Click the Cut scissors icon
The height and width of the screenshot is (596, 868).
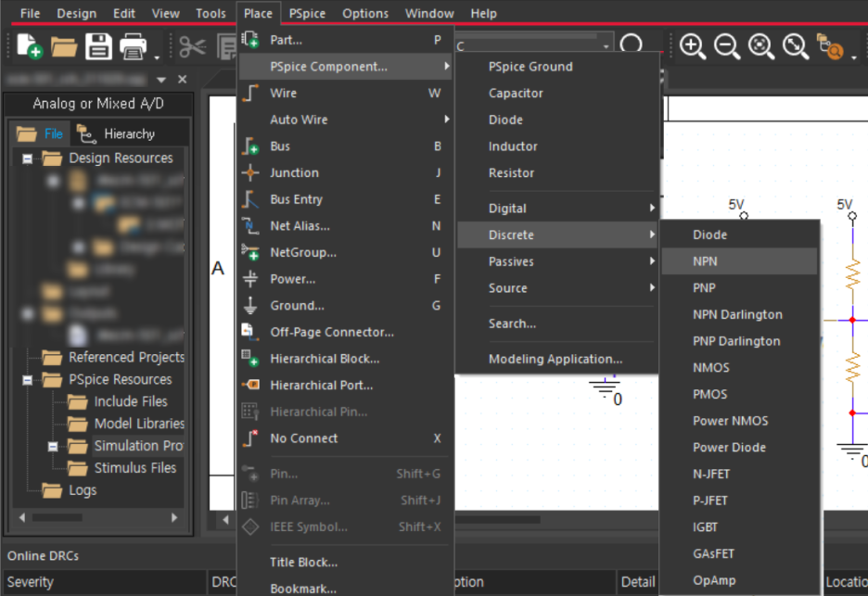[x=192, y=47]
